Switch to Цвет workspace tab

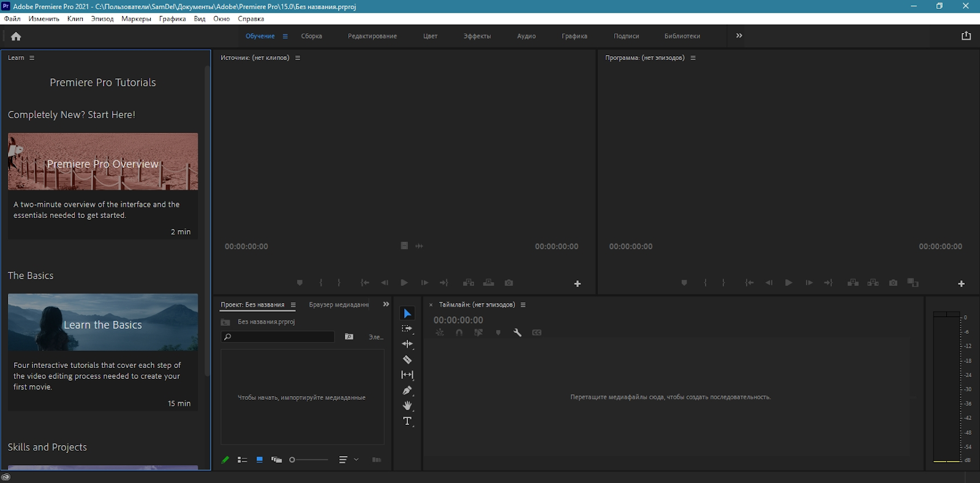click(430, 36)
